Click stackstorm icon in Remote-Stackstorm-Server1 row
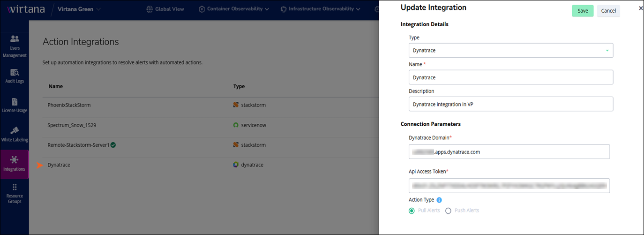Screen dimensions: 644x235 [236, 145]
